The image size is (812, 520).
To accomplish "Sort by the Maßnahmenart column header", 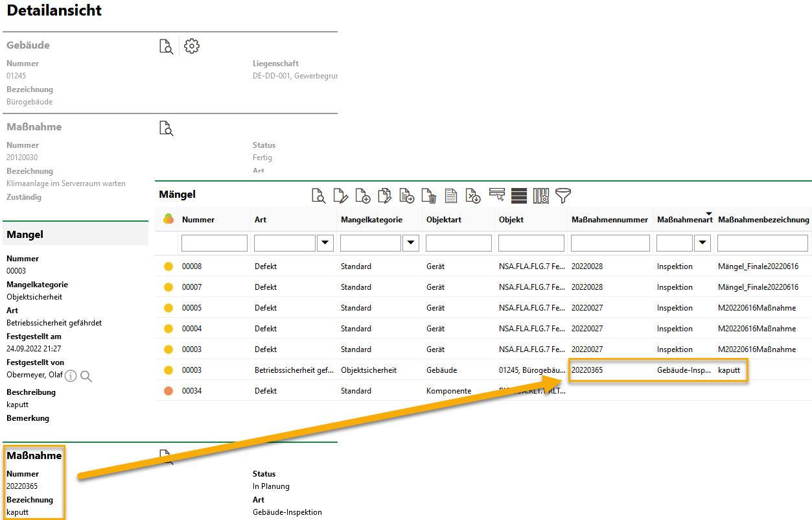I will tap(685, 220).
